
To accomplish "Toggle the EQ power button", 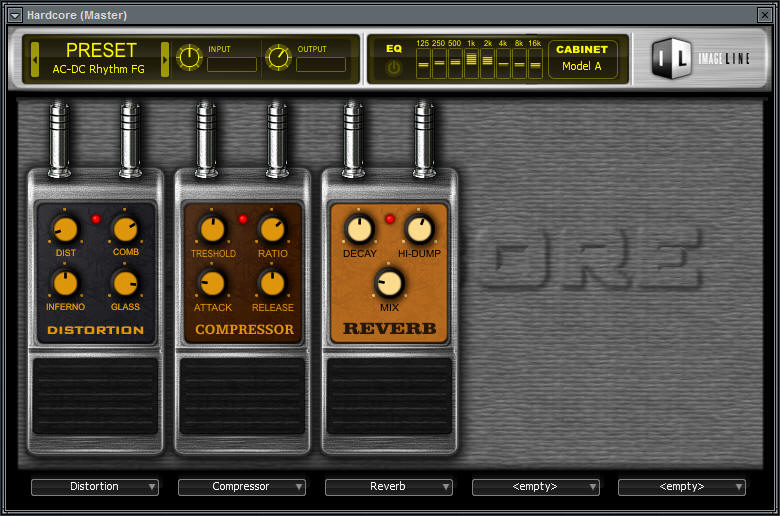I will tap(394, 68).
